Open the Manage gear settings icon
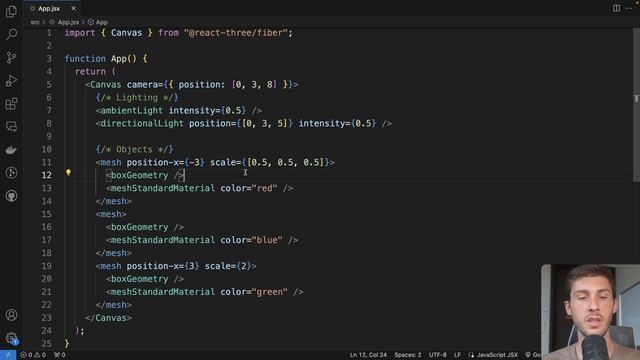Image resolution: width=640 pixels, height=360 pixels. tap(11, 338)
